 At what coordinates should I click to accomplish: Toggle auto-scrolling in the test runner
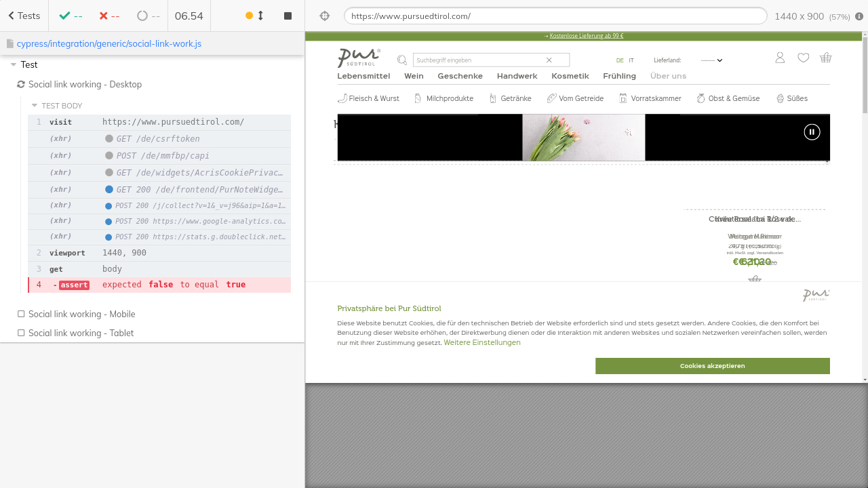[254, 16]
